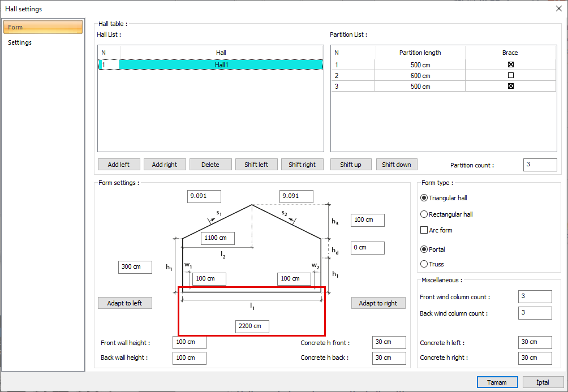Click the 2200 cm l1 width field
568x392 pixels.
[252, 326]
